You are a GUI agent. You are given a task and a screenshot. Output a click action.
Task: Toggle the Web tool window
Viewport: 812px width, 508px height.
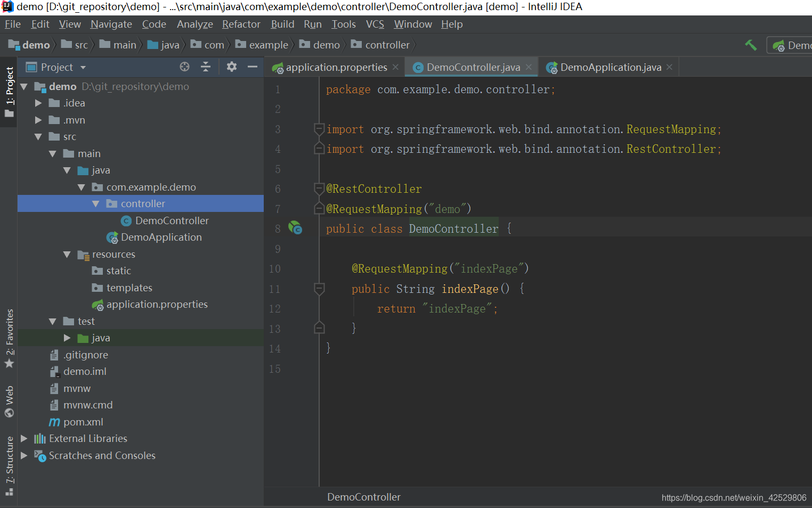[9, 402]
